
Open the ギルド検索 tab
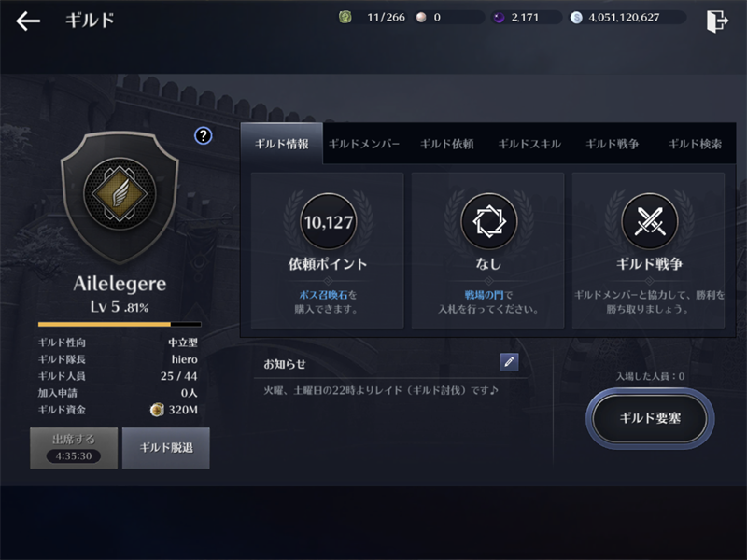[695, 144]
